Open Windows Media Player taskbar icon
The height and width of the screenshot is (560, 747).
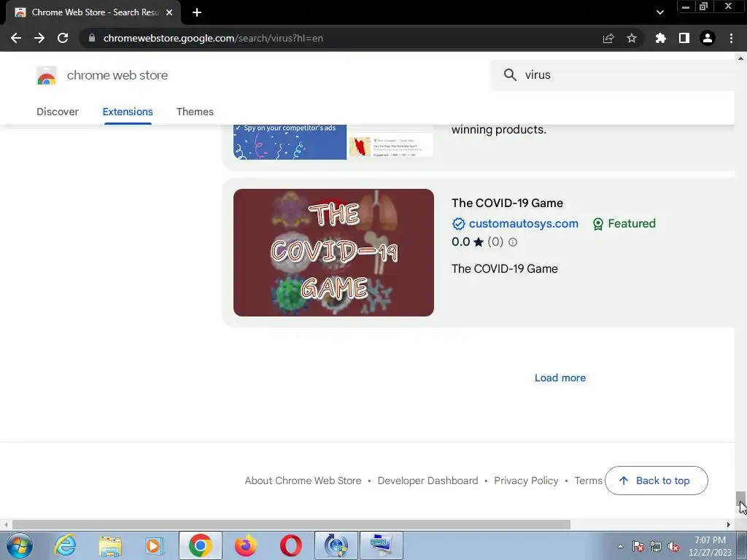point(155,545)
